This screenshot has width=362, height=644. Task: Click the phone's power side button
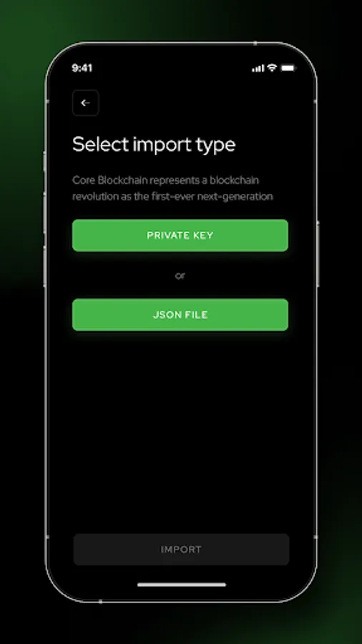[x=317, y=254]
